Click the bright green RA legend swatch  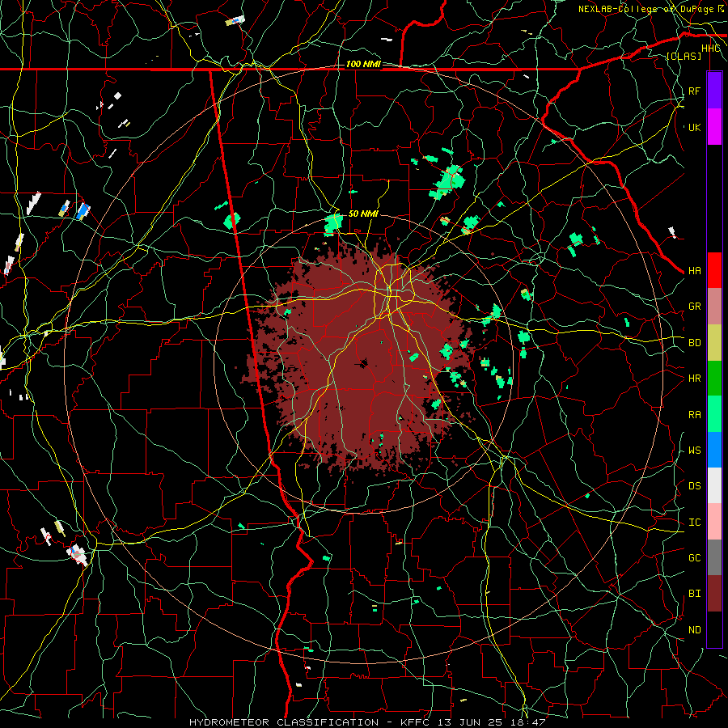714,414
